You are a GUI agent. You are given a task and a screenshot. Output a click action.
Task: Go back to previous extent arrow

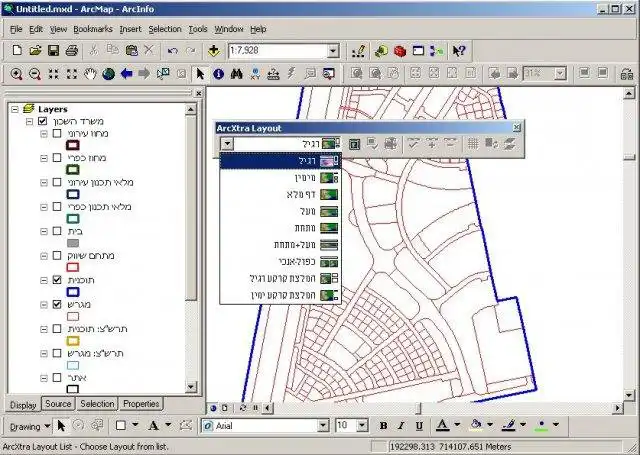tap(127, 74)
